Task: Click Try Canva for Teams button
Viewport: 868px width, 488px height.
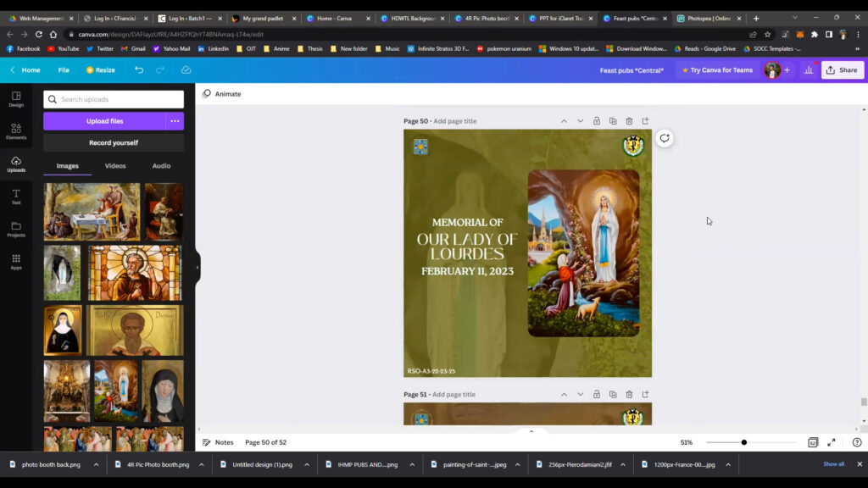Action: point(717,70)
